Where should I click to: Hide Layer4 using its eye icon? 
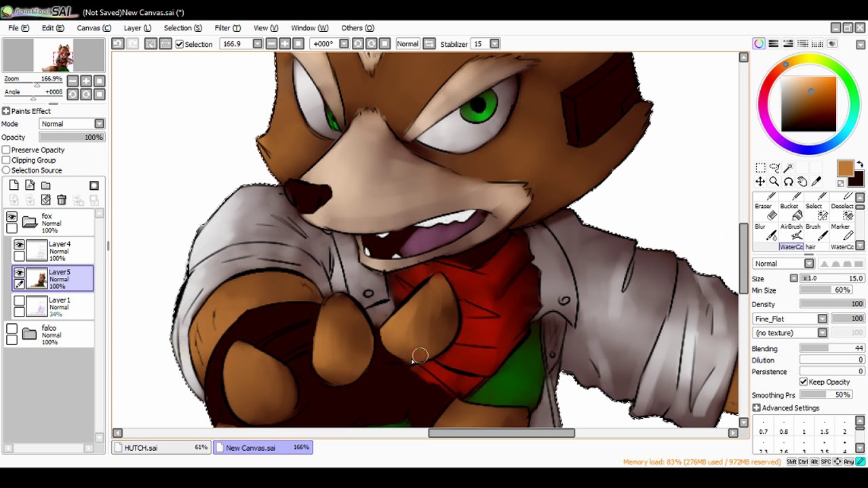(x=19, y=245)
